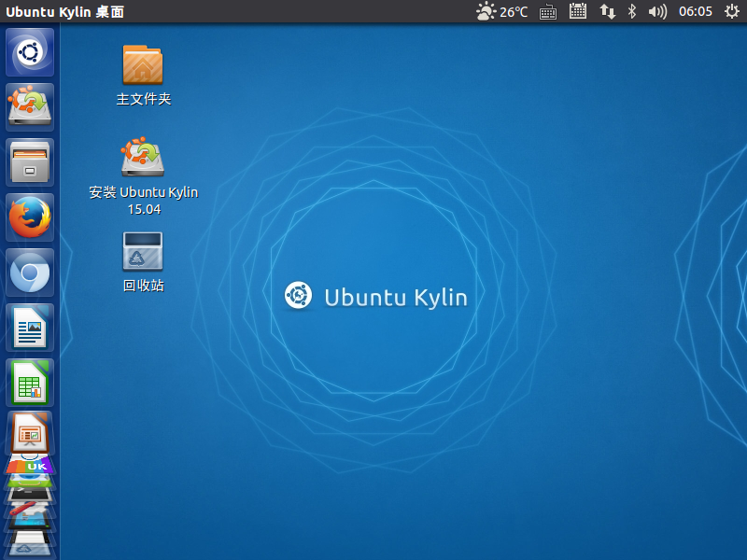Click the installer icon in the launcher
Viewport: 747px width, 560px height.
pyautogui.click(x=30, y=106)
